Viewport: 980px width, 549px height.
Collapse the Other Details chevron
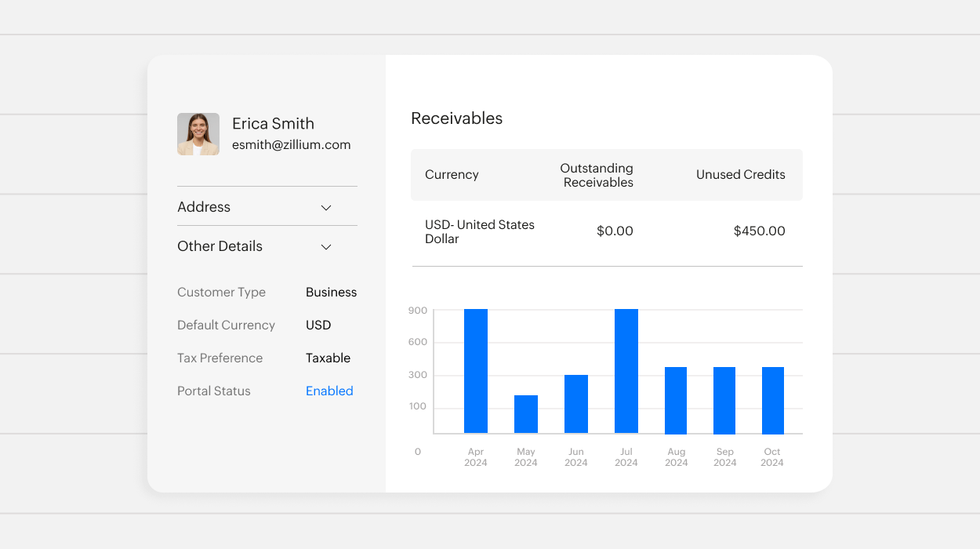[x=326, y=247]
